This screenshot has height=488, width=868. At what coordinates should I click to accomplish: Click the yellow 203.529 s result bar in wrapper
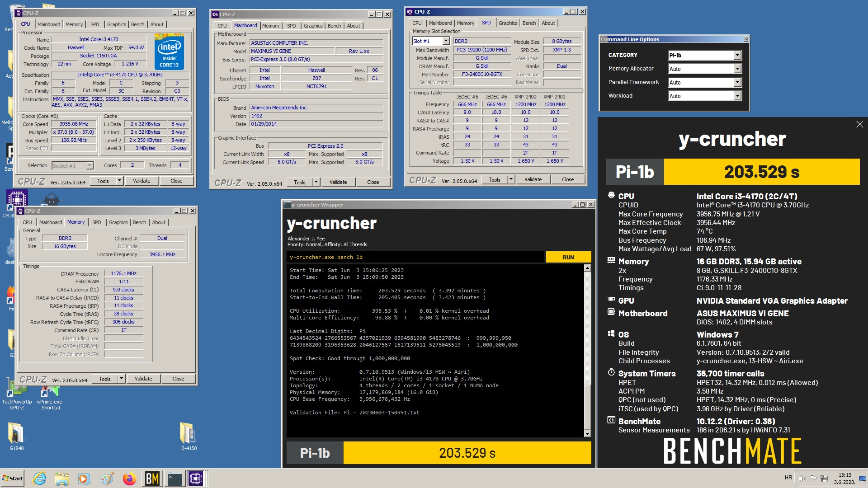(467, 453)
